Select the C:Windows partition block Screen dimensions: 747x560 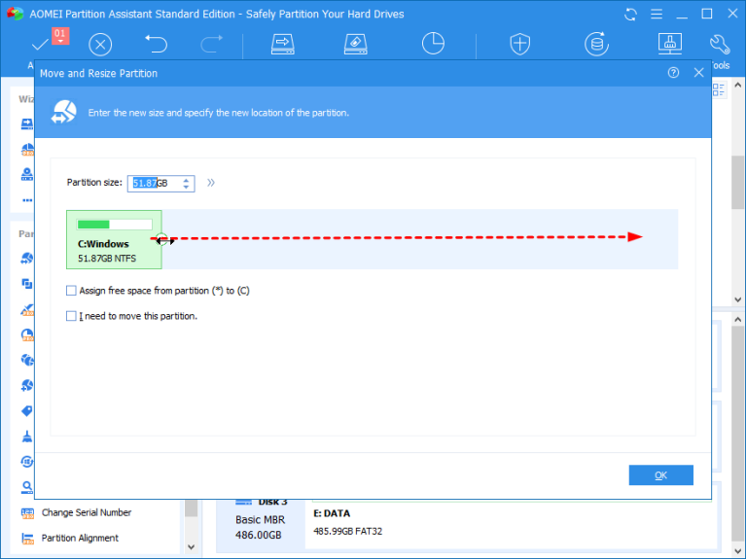point(115,239)
